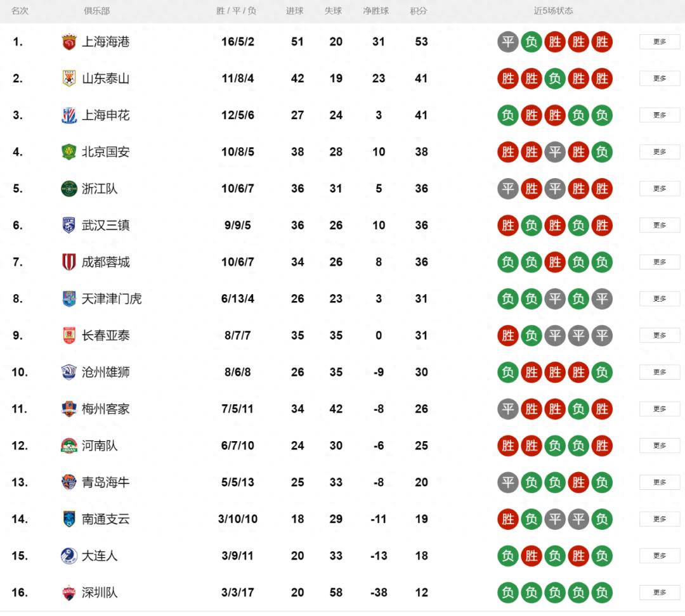
Task: Click the Shanghai Port (上海海港) club logo
Action: 68,42
